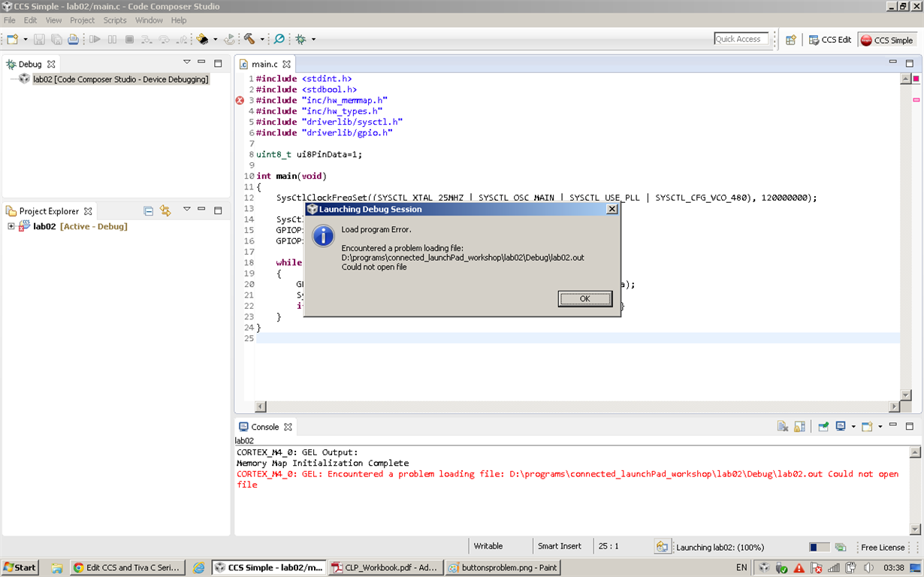The width and height of the screenshot is (924, 577).
Task: Click Collapse All in Project Explorer
Action: click(149, 211)
